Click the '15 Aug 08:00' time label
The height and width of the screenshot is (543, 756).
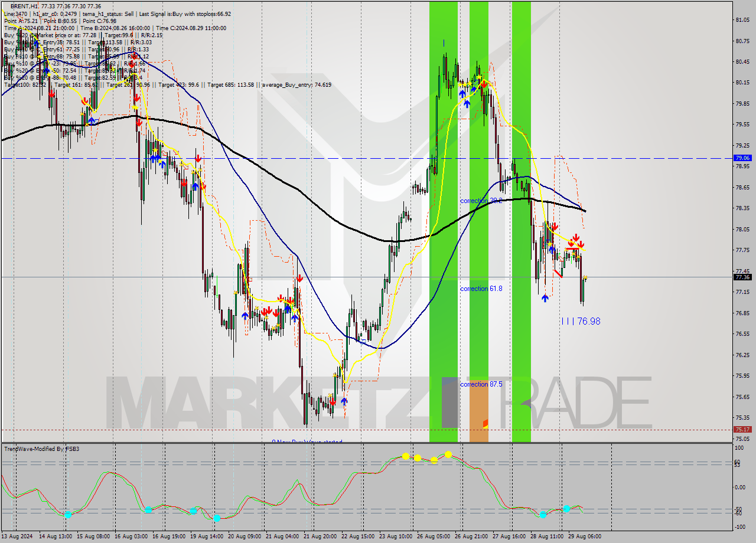click(93, 537)
